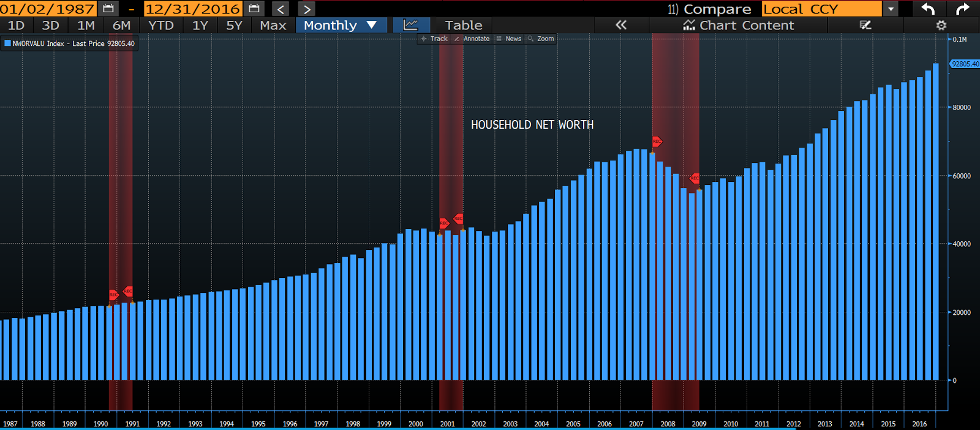Click the News tool

[x=509, y=39]
